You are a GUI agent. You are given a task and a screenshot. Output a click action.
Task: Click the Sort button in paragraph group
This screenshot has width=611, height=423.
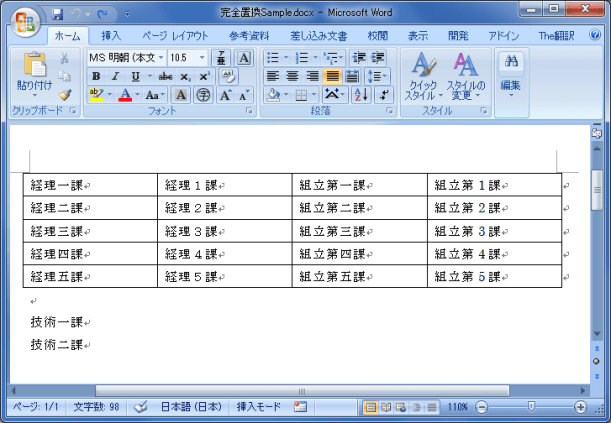point(360,94)
